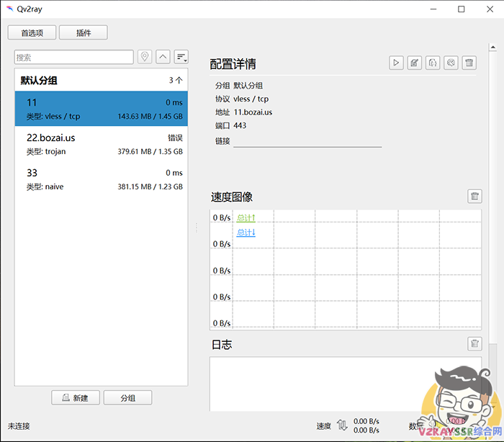Click the edit as JSON icon
This screenshot has width=504, height=442.
click(433, 63)
